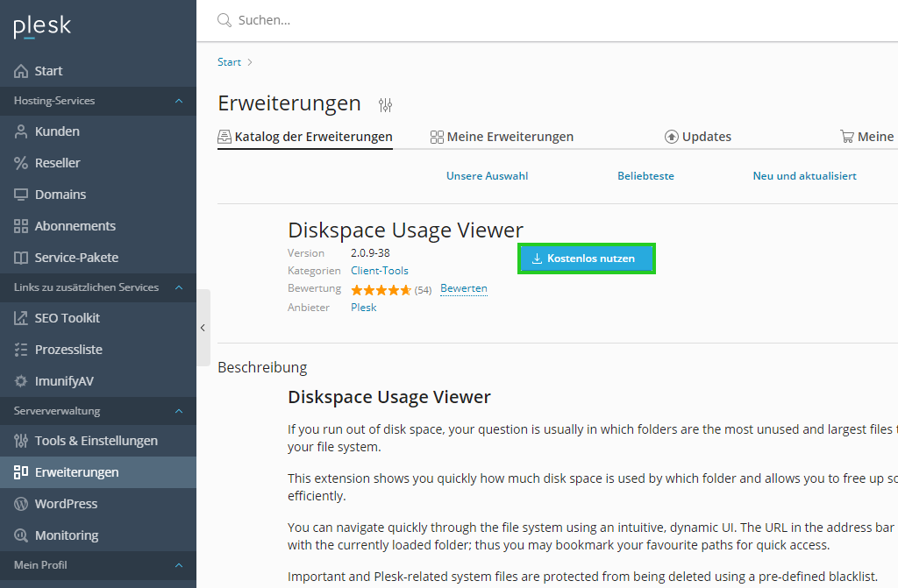Screen dimensions: 898x588
Task: Click the download icon on Kostenlos nutzen
Action: pos(538,259)
